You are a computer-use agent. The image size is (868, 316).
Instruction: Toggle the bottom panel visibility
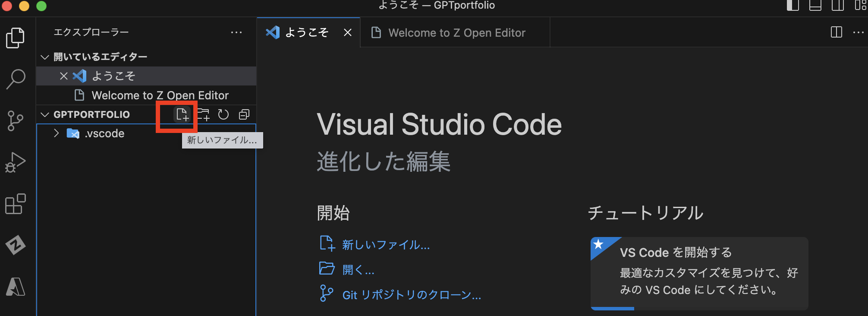point(815,6)
